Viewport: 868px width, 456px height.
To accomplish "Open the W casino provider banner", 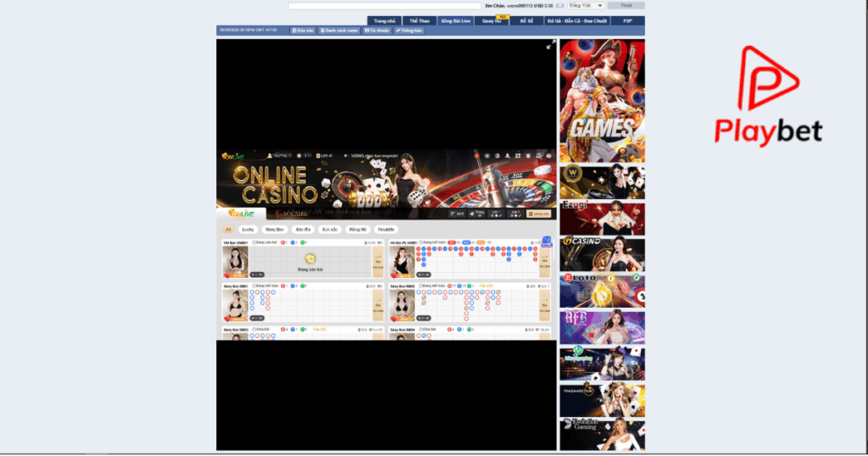I will (603, 181).
